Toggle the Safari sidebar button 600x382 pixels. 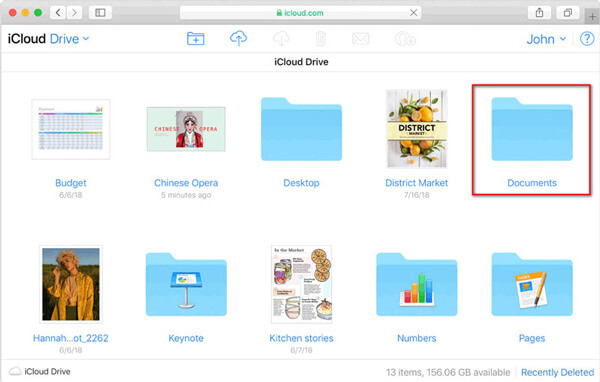coord(100,13)
